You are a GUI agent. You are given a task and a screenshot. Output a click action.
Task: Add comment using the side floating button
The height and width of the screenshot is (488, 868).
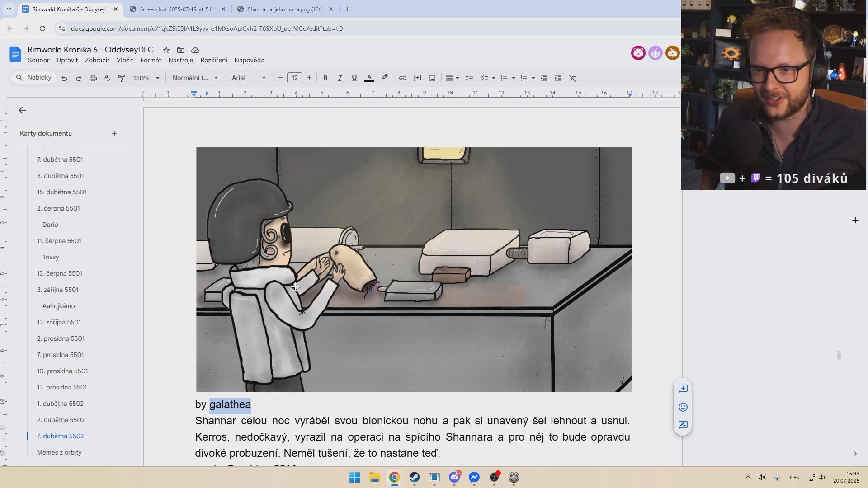tap(683, 389)
